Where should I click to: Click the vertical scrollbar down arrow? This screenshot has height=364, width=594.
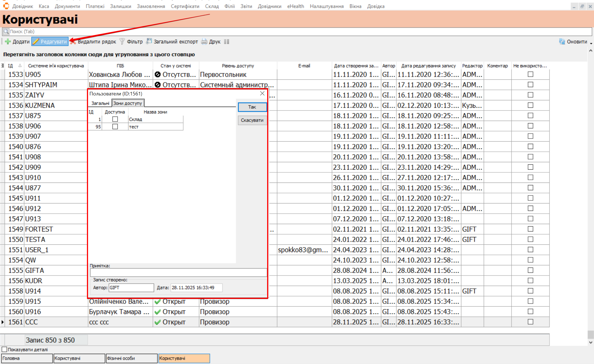point(590,342)
